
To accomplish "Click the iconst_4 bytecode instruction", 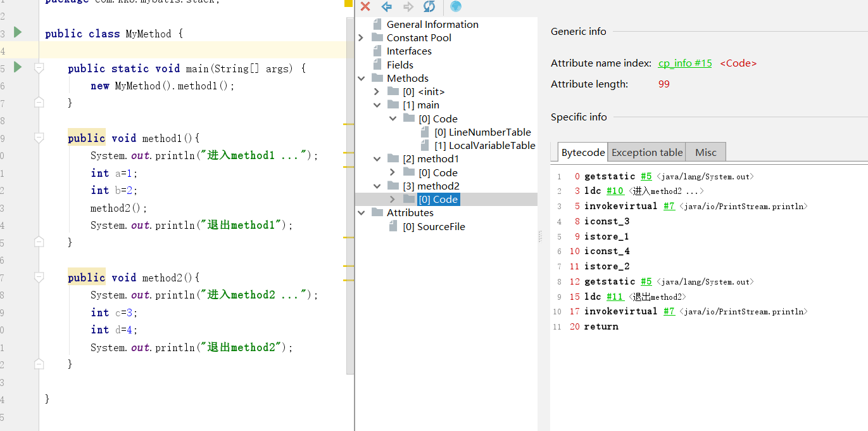I will [x=607, y=251].
